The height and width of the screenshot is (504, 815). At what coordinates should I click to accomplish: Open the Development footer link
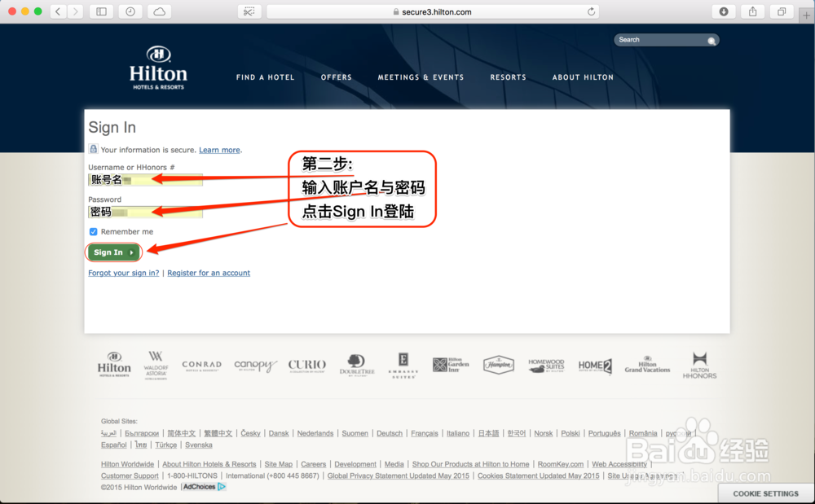(x=355, y=465)
